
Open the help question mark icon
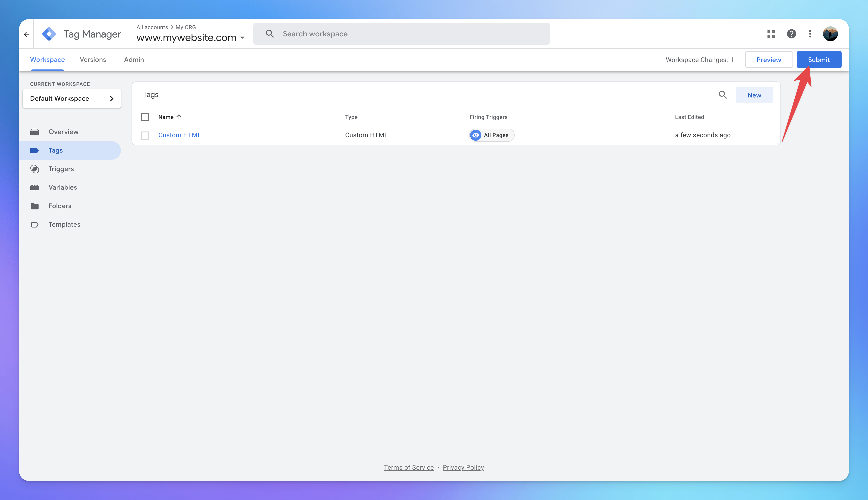(791, 34)
